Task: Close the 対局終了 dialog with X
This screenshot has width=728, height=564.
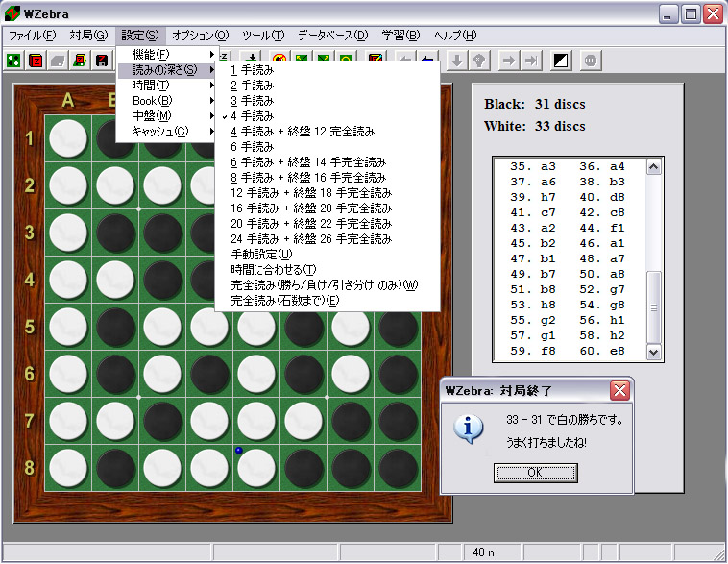Action: [619, 391]
